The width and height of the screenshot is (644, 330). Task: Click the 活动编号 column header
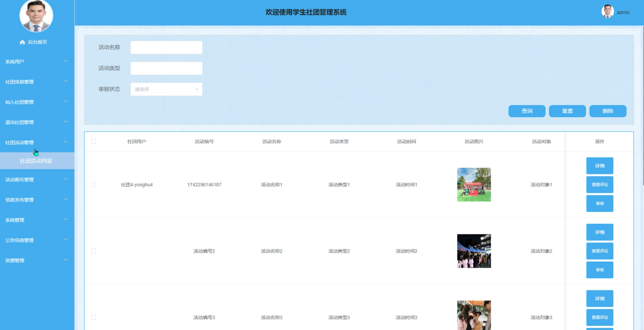[x=204, y=141]
